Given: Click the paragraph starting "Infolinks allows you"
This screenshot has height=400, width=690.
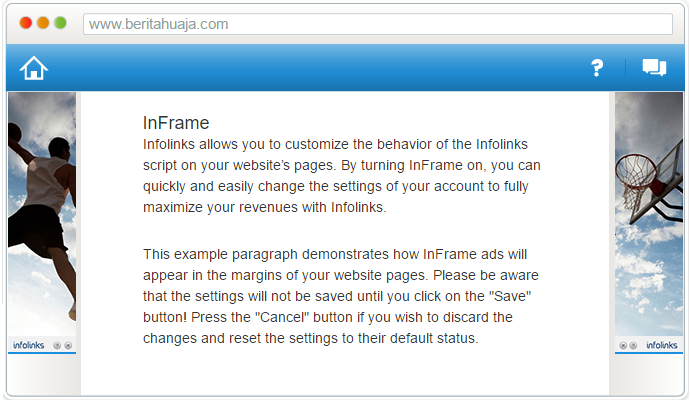Looking at the screenshot, I should [342, 176].
